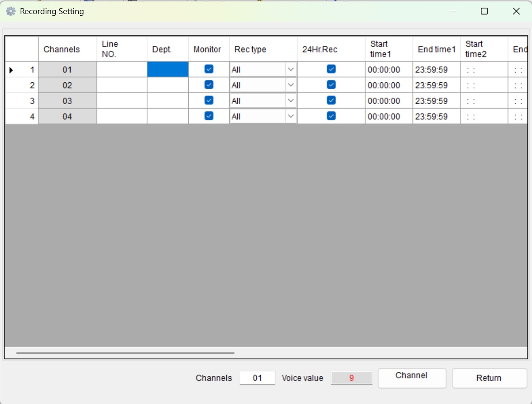
Task: Select the red Voice value field showing 9
Action: pos(352,378)
